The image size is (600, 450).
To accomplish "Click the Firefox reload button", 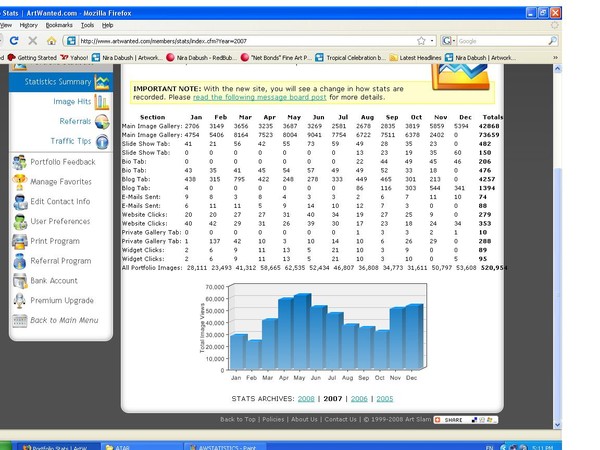I will click(14, 41).
